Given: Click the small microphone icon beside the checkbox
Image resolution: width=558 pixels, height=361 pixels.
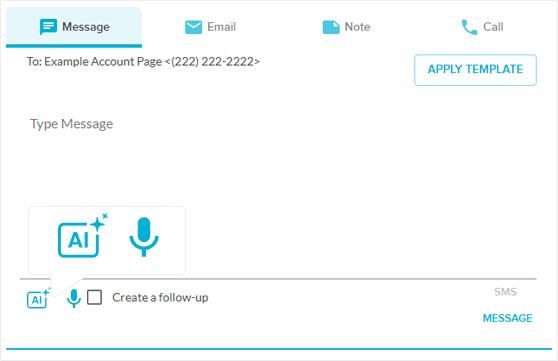Looking at the screenshot, I should [74, 298].
